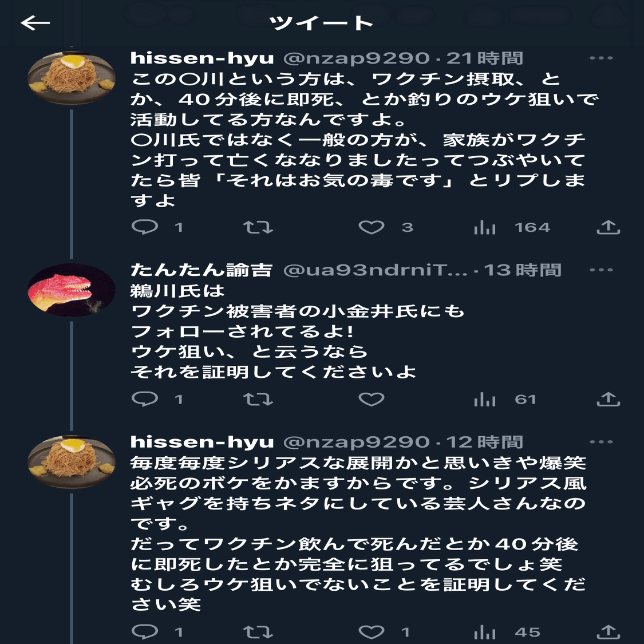View analytics showing 61 views
The width and height of the screenshot is (644, 644).
(485, 399)
